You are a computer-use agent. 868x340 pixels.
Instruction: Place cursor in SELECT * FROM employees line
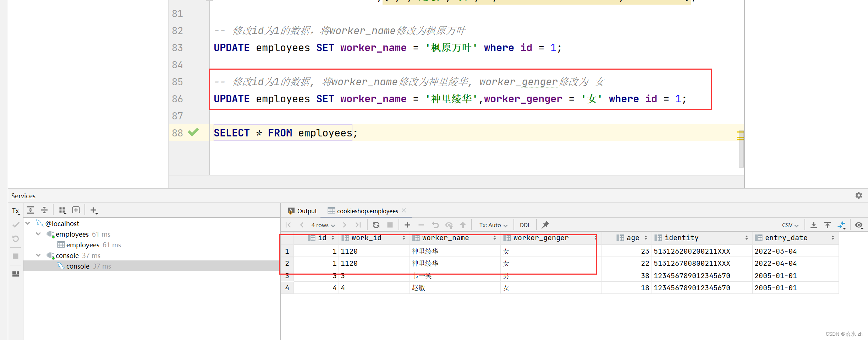[286, 133]
